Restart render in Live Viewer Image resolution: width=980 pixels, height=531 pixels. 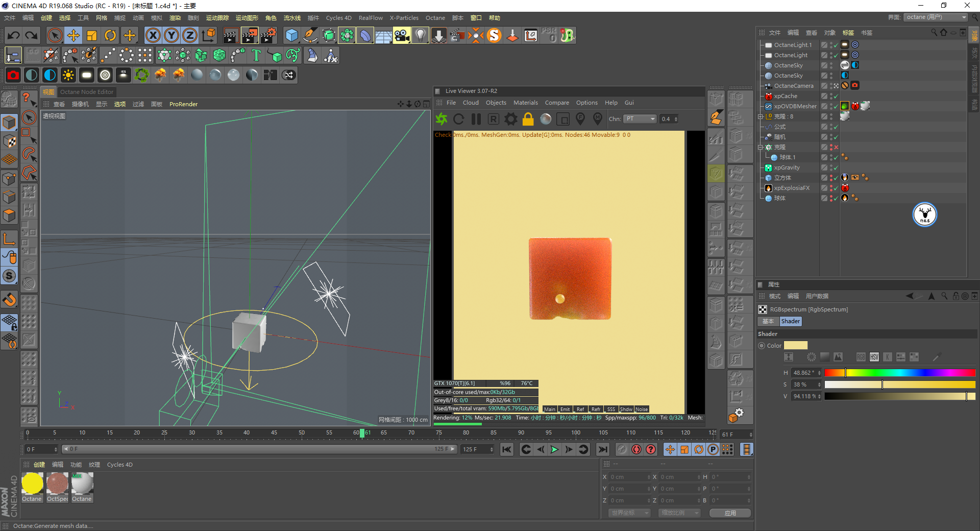pos(459,119)
